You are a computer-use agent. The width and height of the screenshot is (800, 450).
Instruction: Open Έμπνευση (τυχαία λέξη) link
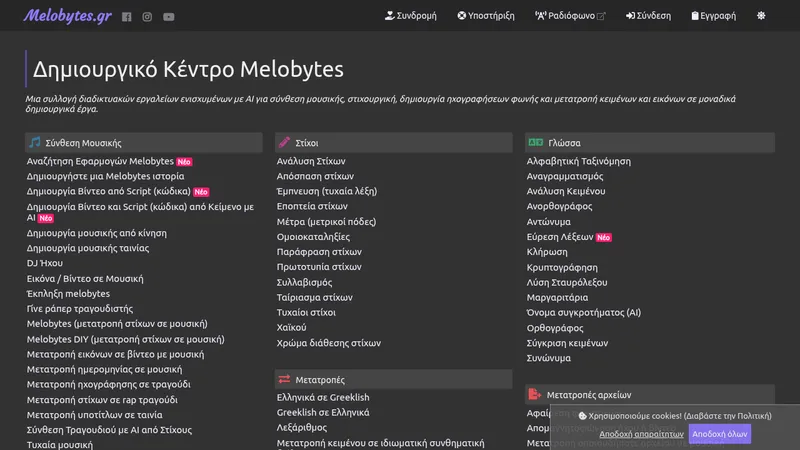[x=327, y=191]
